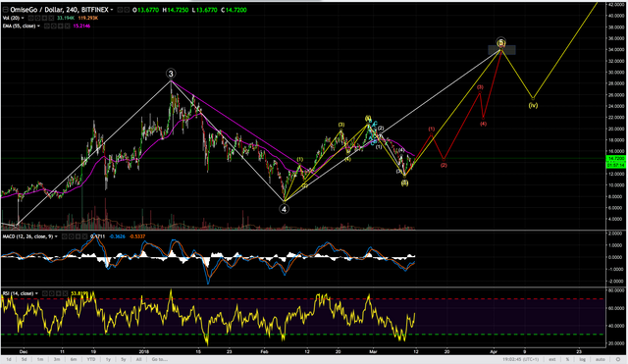
Task: Expand the EMA (55, close) dropdown arrow
Action: pyautogui.click(x=38, y=26)
